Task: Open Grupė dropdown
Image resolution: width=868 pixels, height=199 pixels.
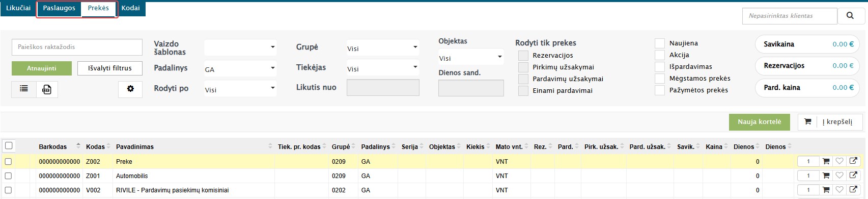Action: (383, 47)
